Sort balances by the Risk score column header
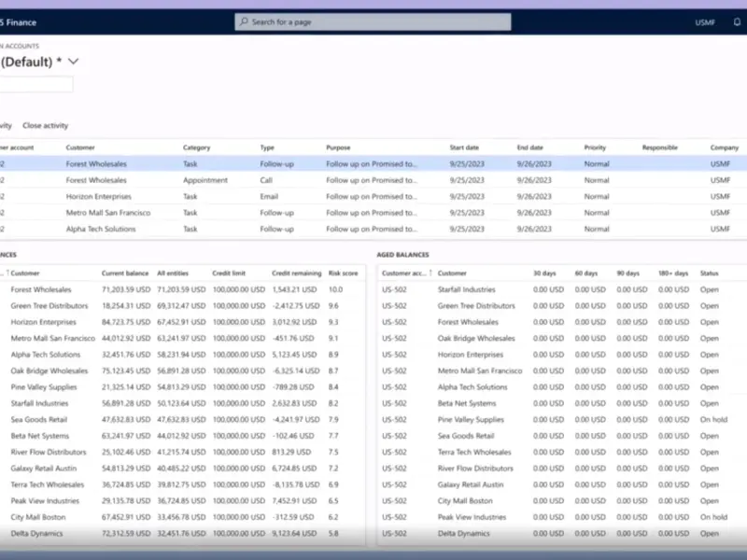 (345, 273)
